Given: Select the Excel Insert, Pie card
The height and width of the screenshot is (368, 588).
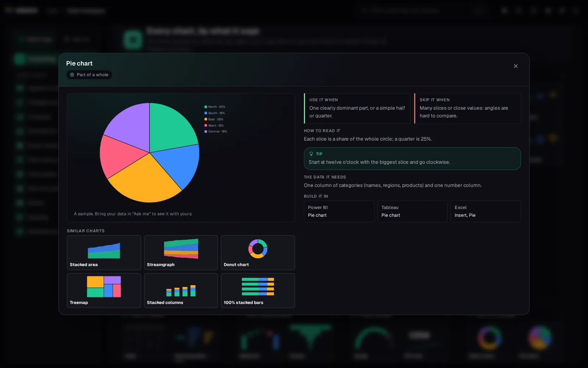Looking at the screenshot, I should pyautogui.click(x=486, y=211).
